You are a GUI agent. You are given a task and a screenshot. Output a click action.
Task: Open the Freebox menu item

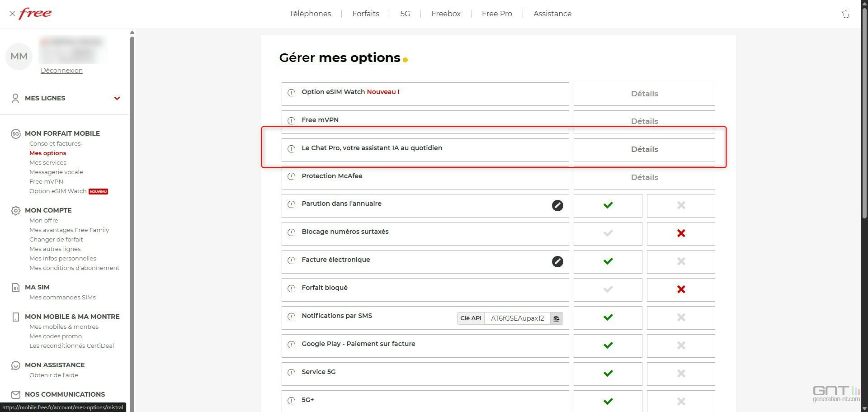point(446,14)
